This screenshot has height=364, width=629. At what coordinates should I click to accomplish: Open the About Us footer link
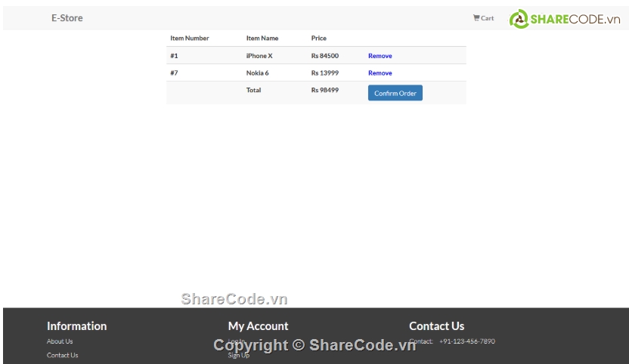coord(60,341)
